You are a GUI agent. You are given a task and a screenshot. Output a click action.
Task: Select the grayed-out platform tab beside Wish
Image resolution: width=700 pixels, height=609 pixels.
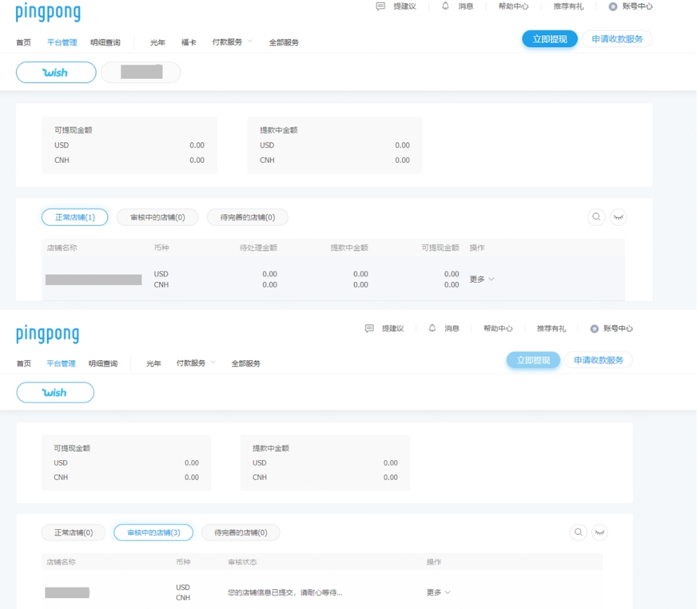[x=141, y=72]
